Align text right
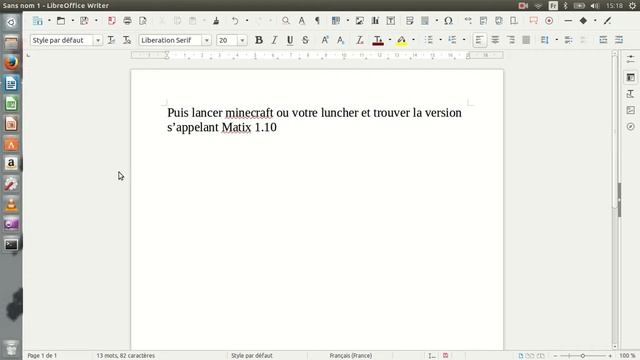The image size is (640, 360). tap(511, 40)
